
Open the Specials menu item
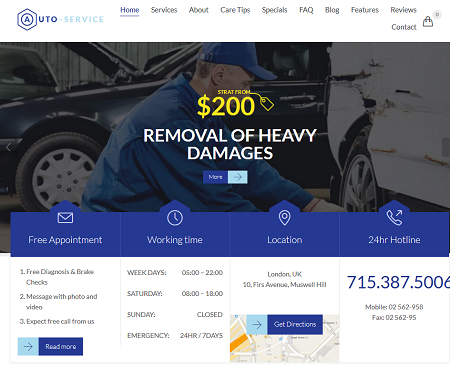click(x=274, y=10)
